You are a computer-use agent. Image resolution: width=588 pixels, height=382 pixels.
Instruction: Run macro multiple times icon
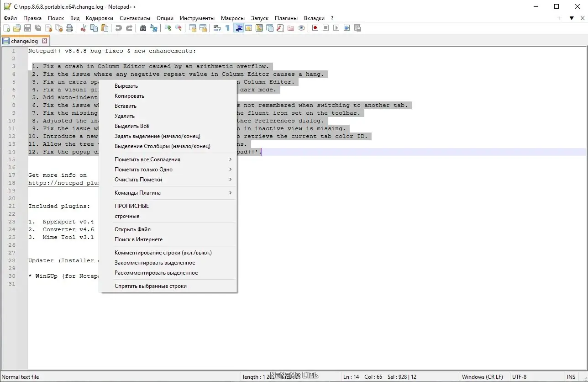pos(347,28)
